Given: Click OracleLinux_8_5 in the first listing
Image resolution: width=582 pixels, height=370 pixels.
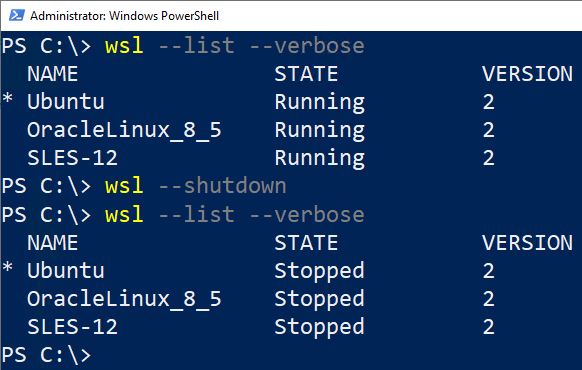Looking at the screenshot, I should [x=124, y=130].
